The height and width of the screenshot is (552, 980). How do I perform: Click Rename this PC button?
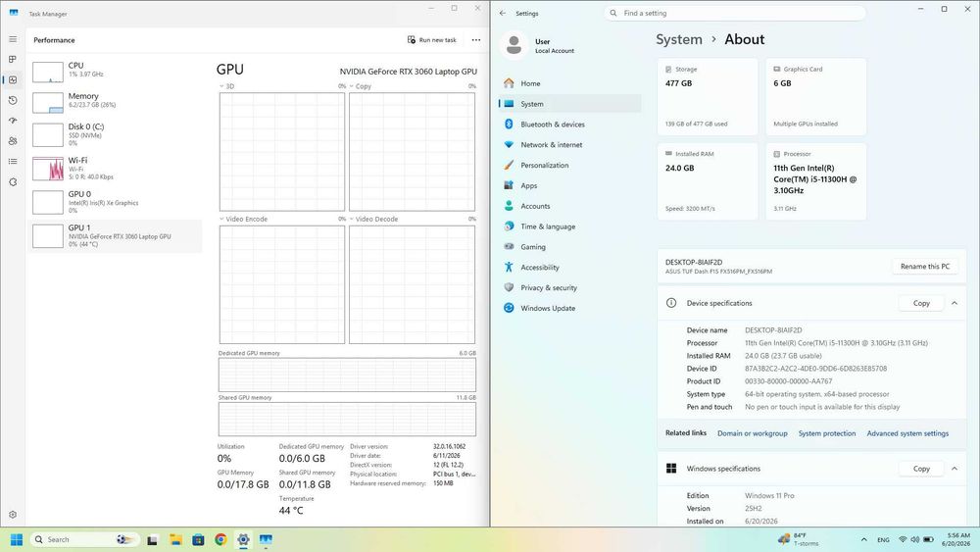(x=924, y=267)
